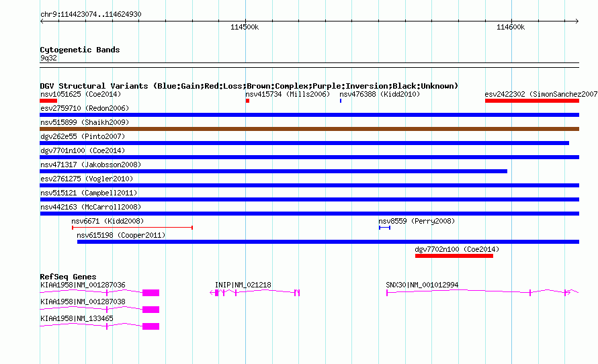
Task: Select the INIP gene model glyph
Action: (x=255, y=292)
